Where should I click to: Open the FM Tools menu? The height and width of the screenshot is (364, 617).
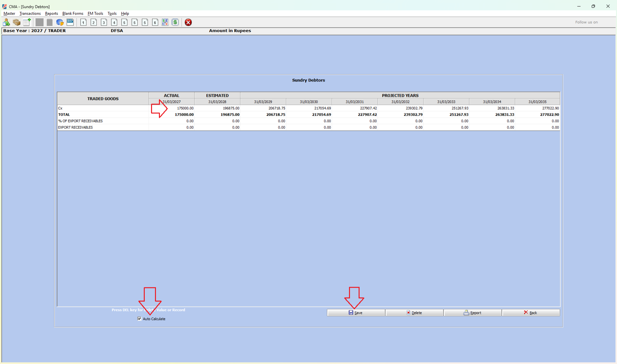tap(95, 13)
